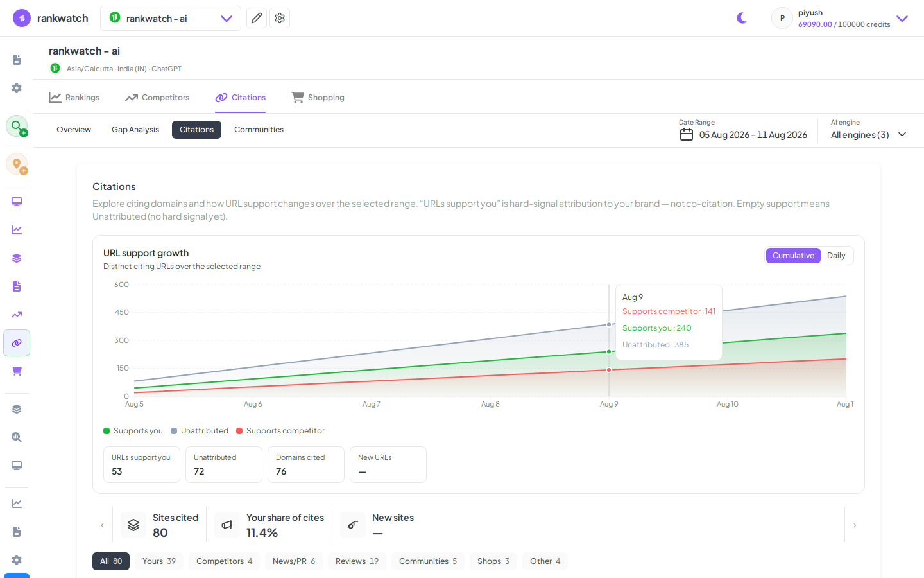
Task: Switch the chart to Daily mode
Action: click(x=836, y=256)
